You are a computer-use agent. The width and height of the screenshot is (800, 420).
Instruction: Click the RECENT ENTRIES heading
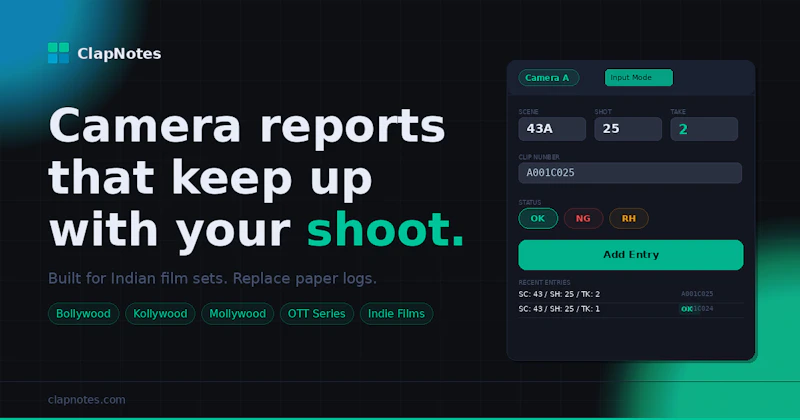pyautogui.click(x=544, y=282)
